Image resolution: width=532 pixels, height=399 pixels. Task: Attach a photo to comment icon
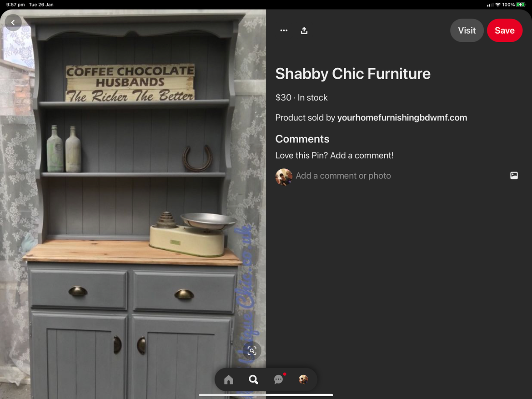514,176
